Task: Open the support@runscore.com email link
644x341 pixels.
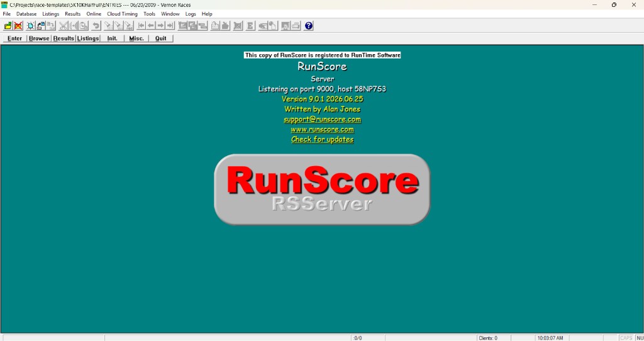Action: (x=323, y=120)
